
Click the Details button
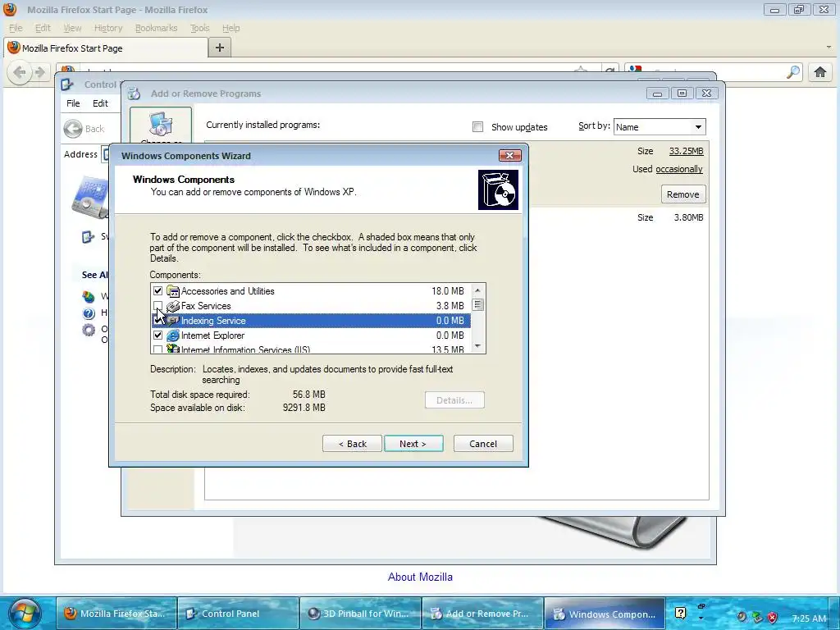[x=454, y=400]
